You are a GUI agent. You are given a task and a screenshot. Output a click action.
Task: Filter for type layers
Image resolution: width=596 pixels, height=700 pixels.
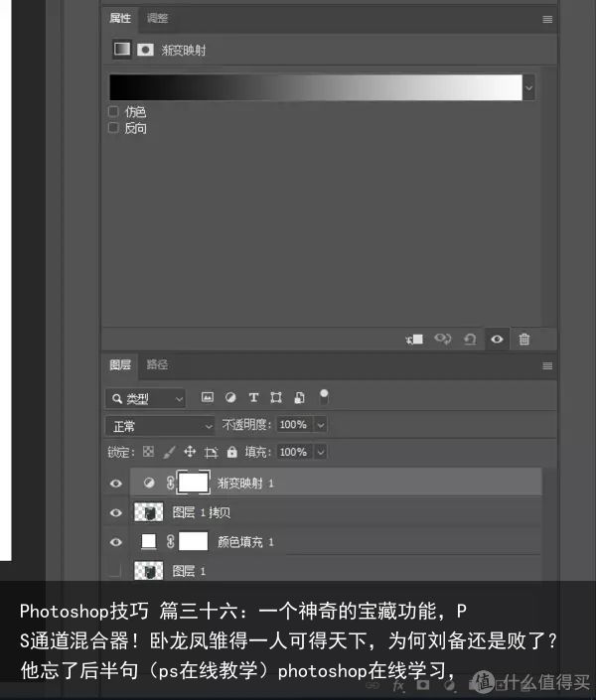253,397
